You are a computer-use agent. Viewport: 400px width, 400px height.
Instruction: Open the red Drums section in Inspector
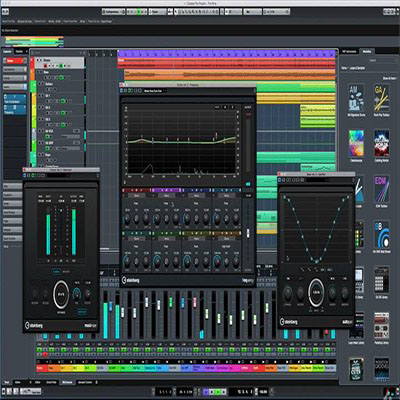pos(15,61)
